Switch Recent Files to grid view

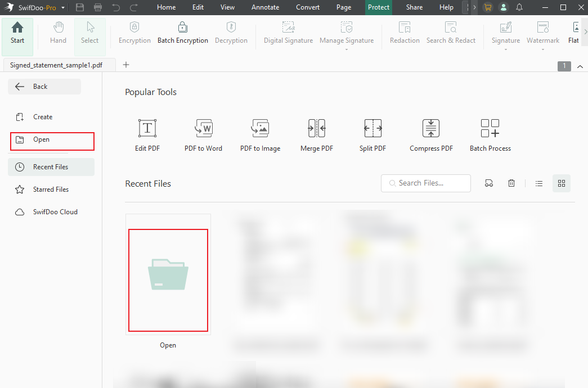click(561, 183)
